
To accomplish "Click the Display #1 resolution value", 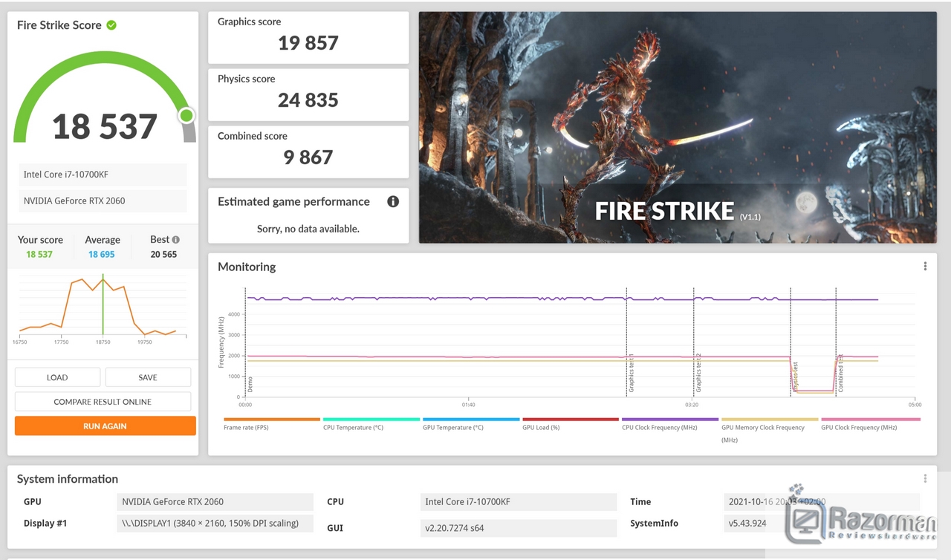I will click(x=215, y=524).
